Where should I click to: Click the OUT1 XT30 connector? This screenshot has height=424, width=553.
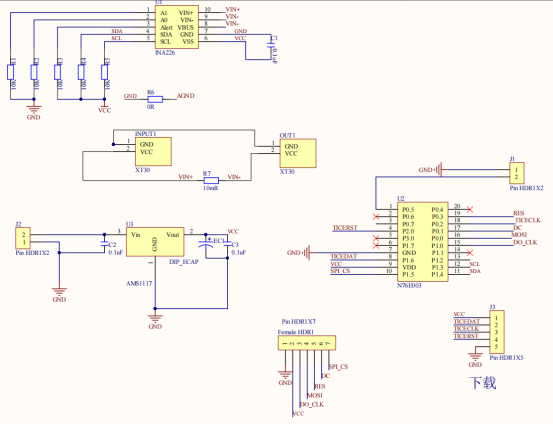coord(298,153)
